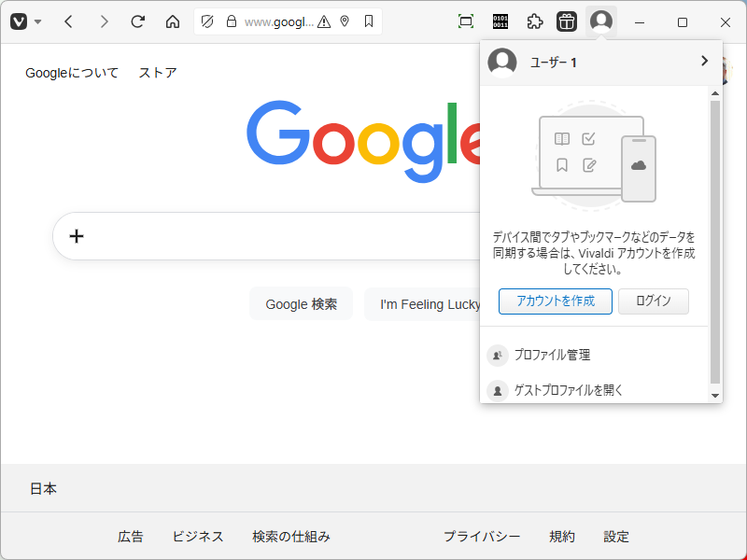Open the 広告 footer link

(x=131, y=537)
